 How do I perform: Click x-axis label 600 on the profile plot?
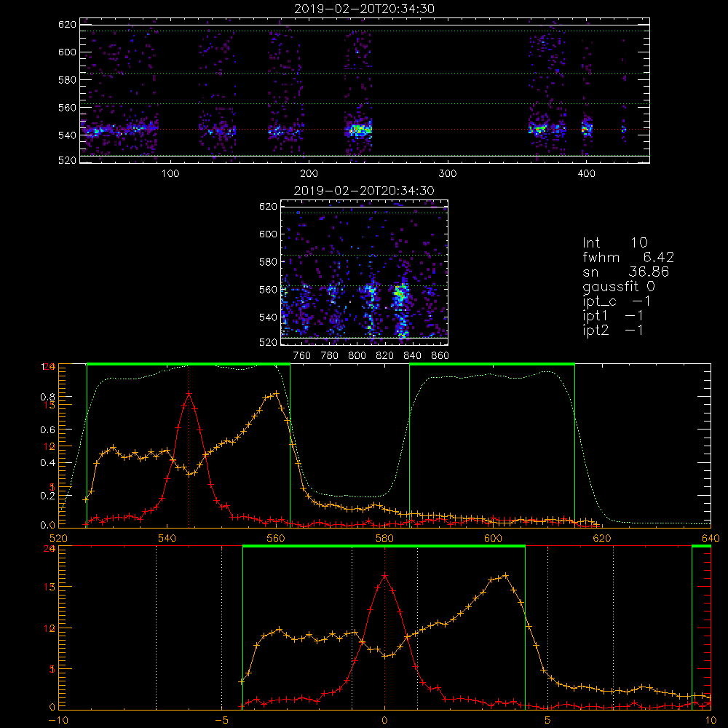coord(493,538)
